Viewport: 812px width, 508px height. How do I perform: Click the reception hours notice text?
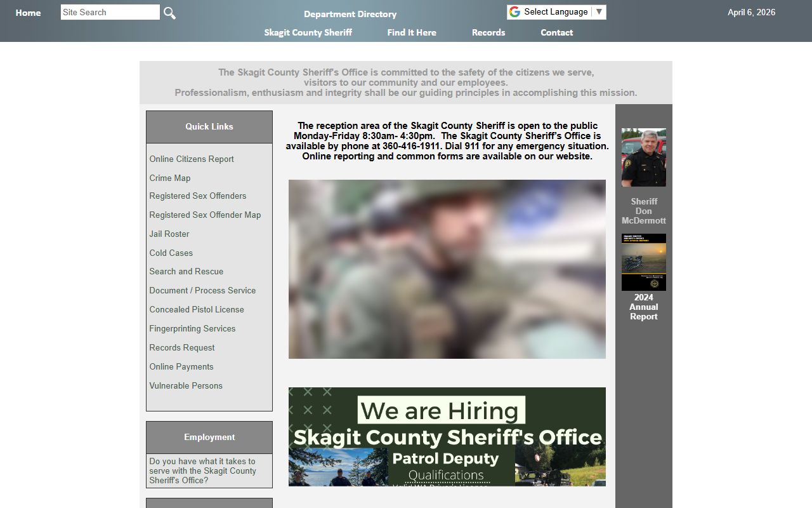(x=447, y=141)
